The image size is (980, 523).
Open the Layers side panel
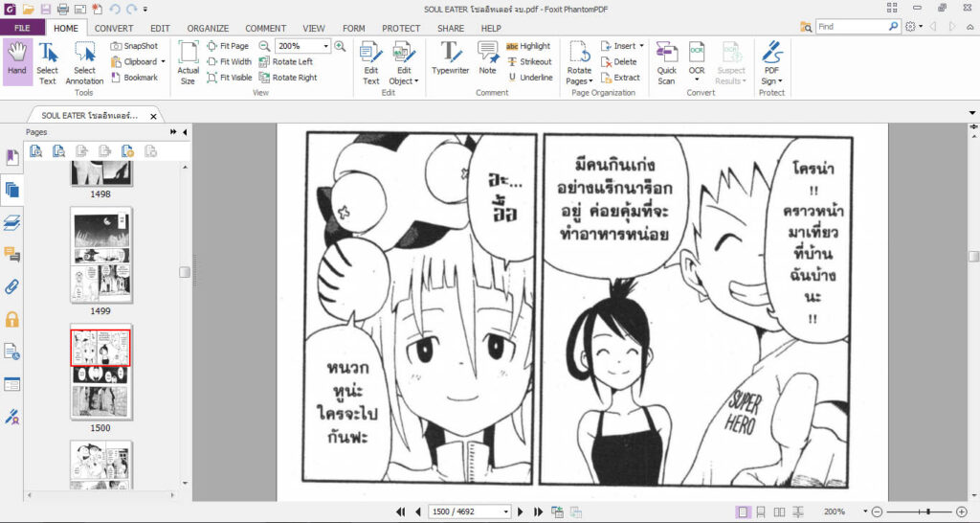11,223
